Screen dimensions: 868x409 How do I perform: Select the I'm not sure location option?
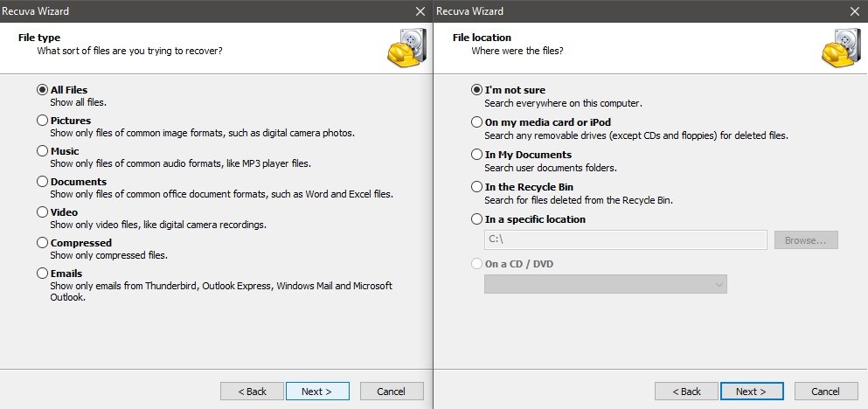click(476, 90)
